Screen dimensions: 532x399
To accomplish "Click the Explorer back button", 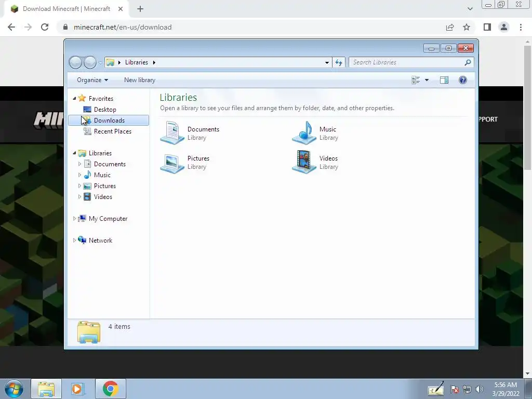I will [x=76, y=62].
